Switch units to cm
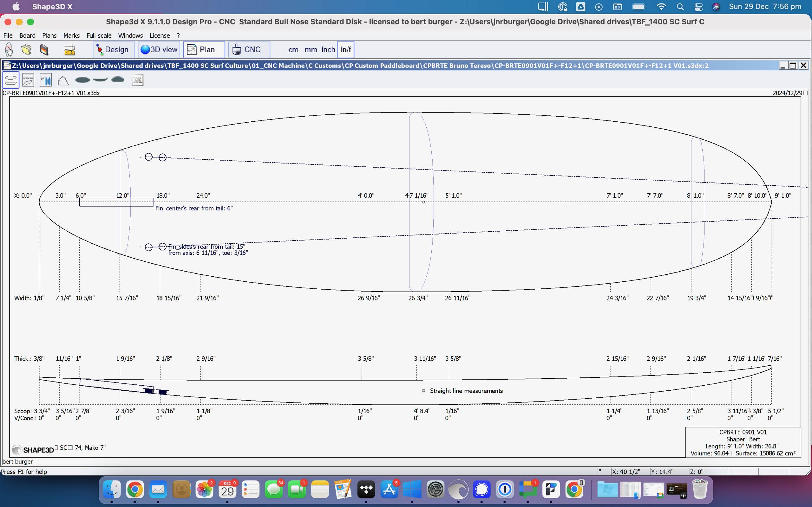Screen dimensions: 812x507 pyautogui.click(x=293, y=50)
